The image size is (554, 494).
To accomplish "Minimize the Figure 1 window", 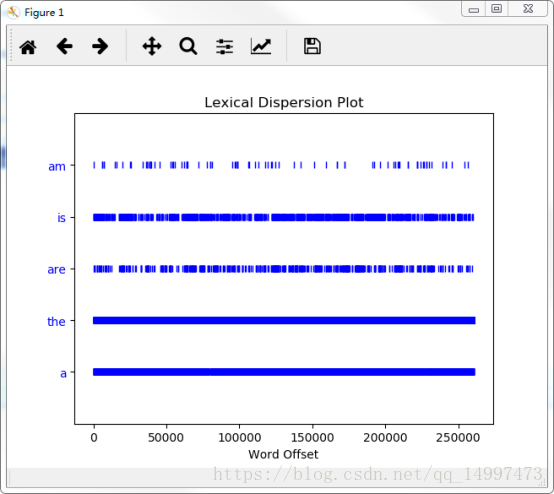I will (473, 9).
